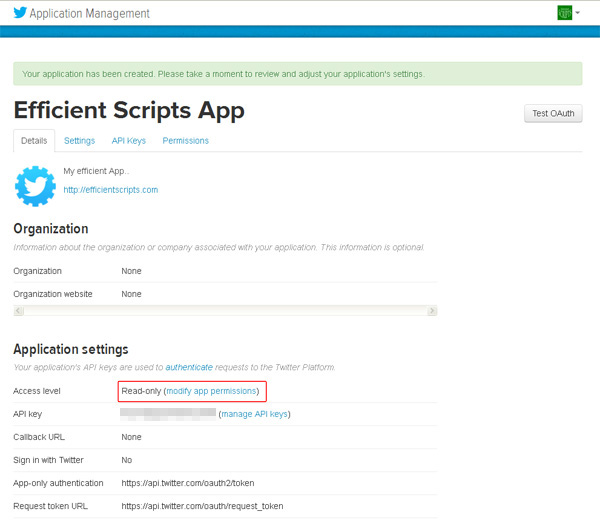Click the Read-only access level text
The width and height of the screenshot is (600, 526).
141,391
